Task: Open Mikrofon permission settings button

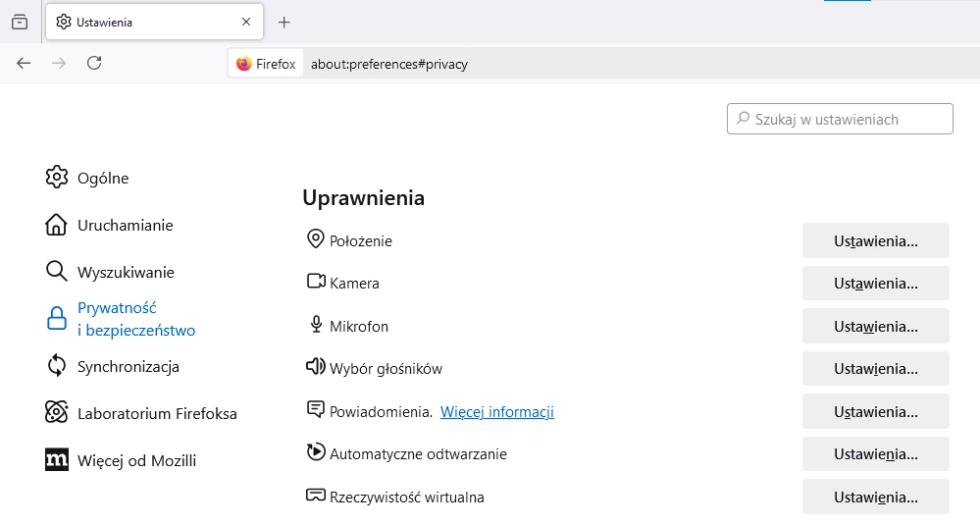Action: pos(875,326)
